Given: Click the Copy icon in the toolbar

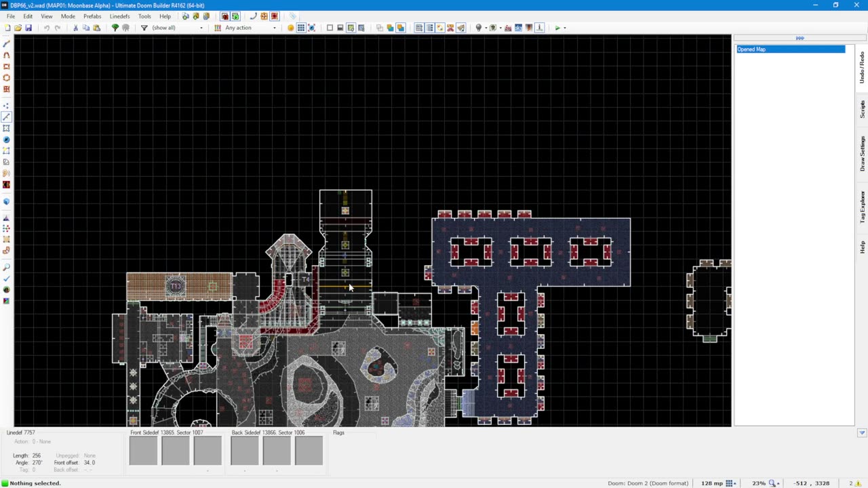Looking at the screenshot, I should (x=86, y=28).
